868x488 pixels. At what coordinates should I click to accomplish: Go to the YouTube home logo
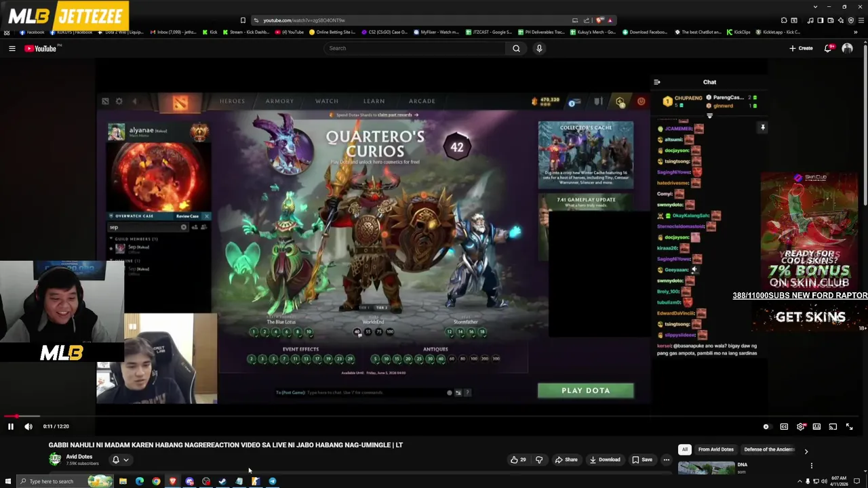41,48
